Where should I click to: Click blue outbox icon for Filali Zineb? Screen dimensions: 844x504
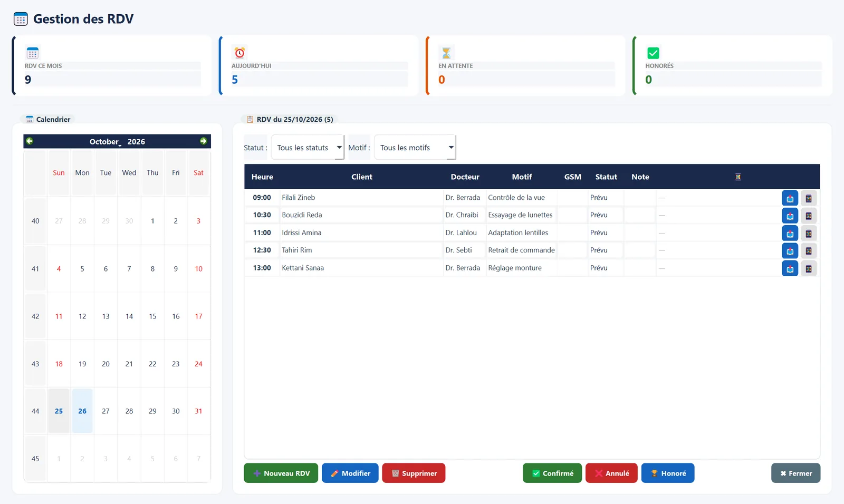[790, 198]
